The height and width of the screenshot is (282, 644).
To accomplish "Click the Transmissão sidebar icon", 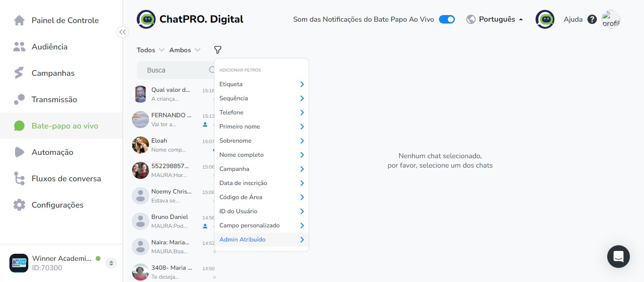I will pyautogui.click(x=19, y=99).
